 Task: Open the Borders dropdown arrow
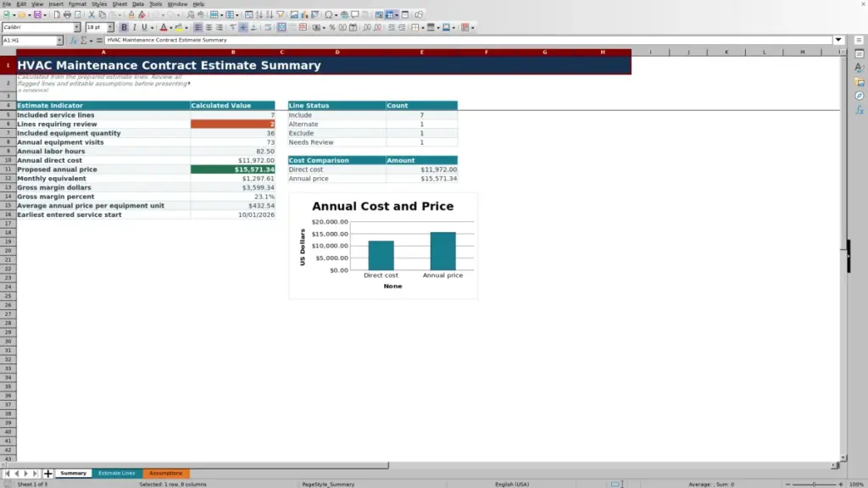click(x=423, y=27)
